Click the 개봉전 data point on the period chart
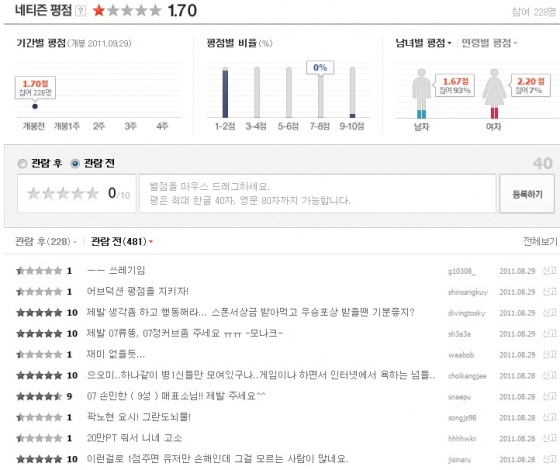560x470 pixels. click(x=35, y=106)
